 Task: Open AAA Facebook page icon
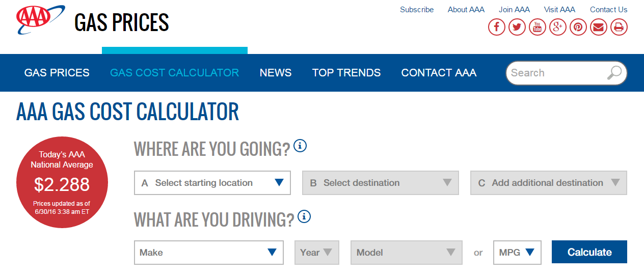[x=497, y=27]
